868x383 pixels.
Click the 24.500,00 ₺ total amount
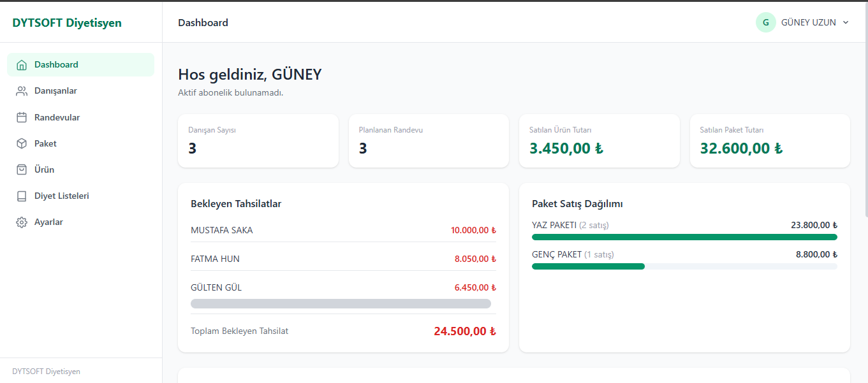(465, 331)
